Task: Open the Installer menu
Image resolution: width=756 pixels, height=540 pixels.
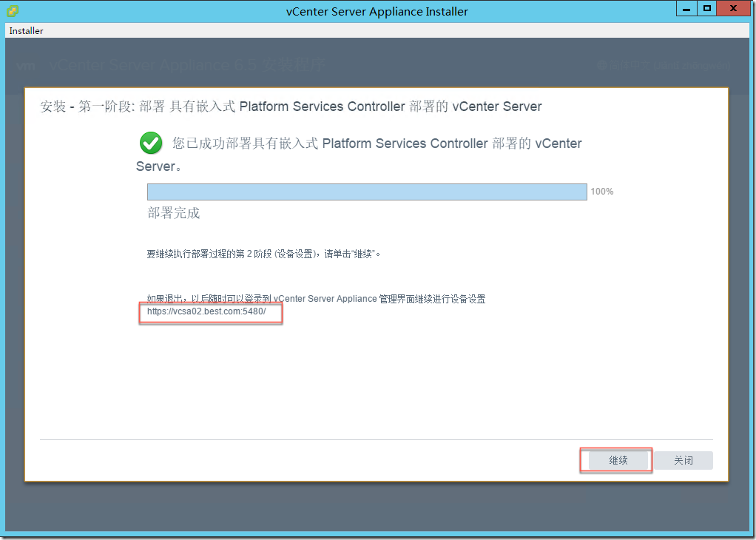Action: (x=26, y=31)
